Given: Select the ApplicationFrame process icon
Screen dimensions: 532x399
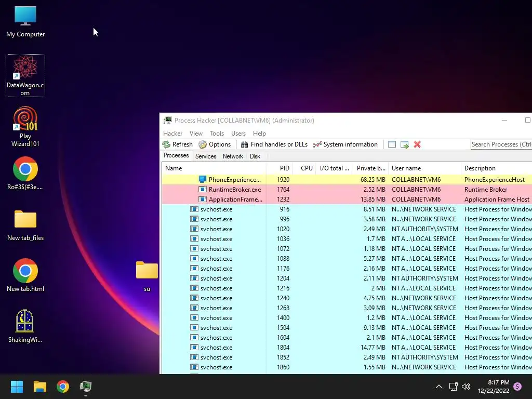Looking at the screenshot, I should 203,199.
